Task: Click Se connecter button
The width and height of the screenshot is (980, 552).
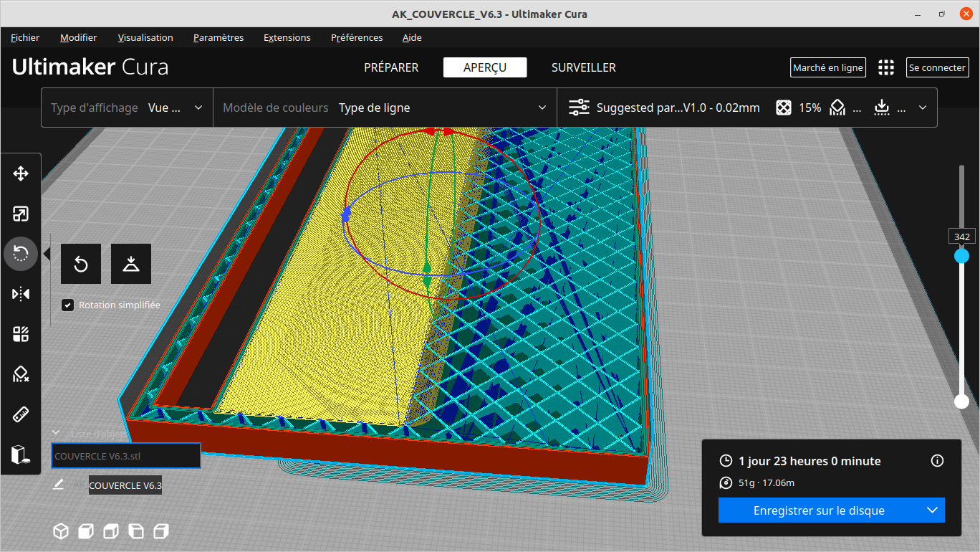Action: coord(937,67)
